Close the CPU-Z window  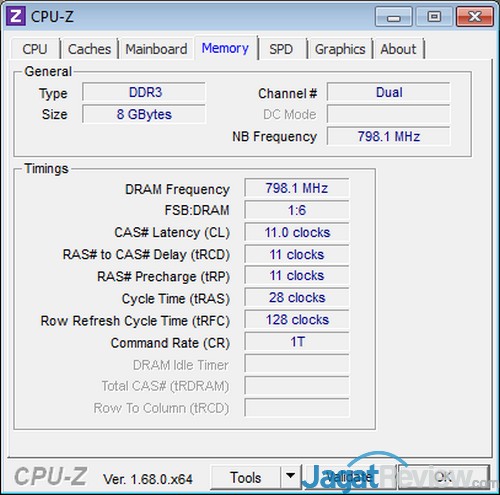click(475, 16)
